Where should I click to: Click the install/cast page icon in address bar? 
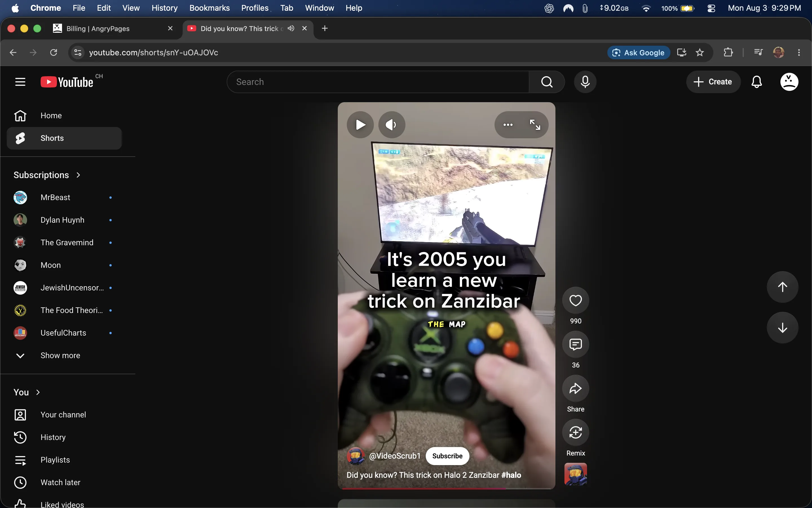pyautogui.click(x=681, y=52)
